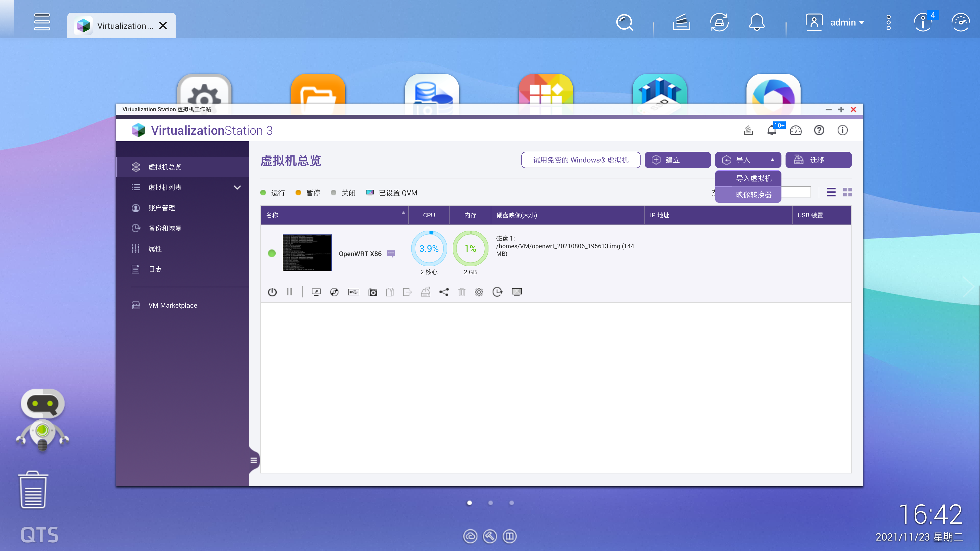Click the VM power button icon
980x551 pixels.
pos(272,292)
